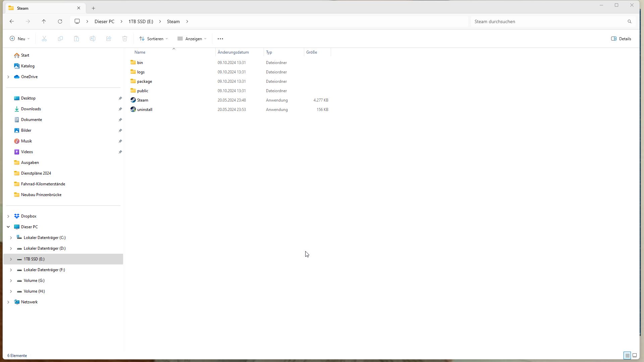Open dropdown after Steam in address bar

pyautogui.click(x=187, y=21)
